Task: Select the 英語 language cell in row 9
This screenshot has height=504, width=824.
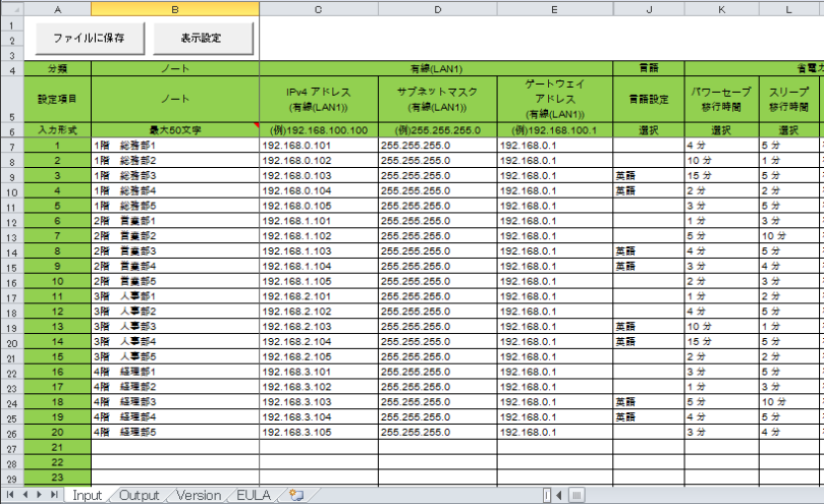Action: tap(649, 175)
